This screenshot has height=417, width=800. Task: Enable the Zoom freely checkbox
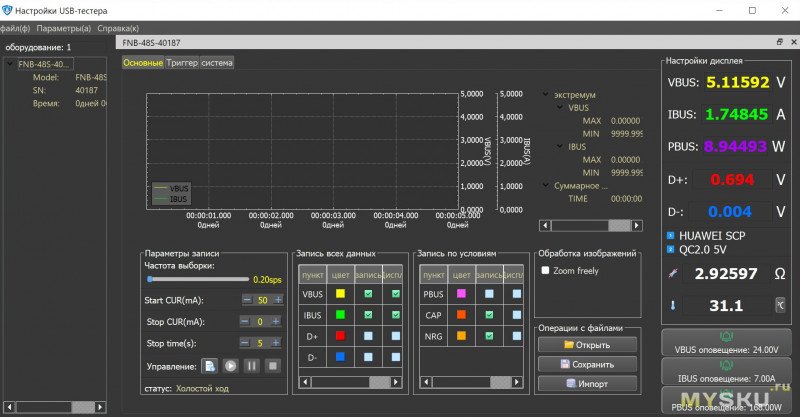[545, 270]
